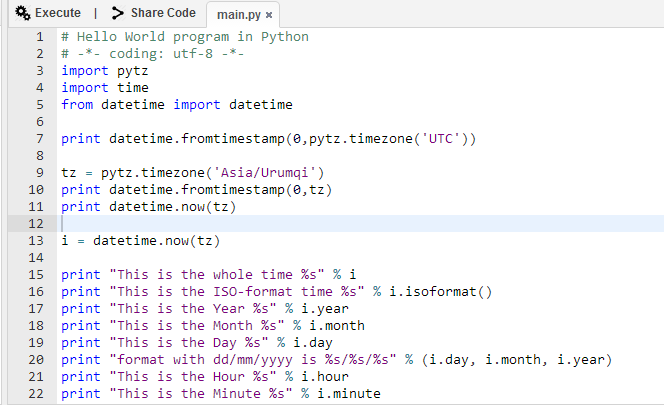Click line number 1 in gutter
Image resolution: width=664 pixels, height=405 pixels.
[40, 37]
